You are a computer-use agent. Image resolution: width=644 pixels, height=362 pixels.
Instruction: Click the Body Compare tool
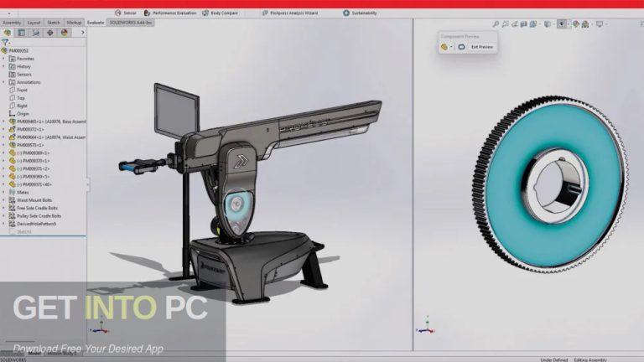pos(221,13)
